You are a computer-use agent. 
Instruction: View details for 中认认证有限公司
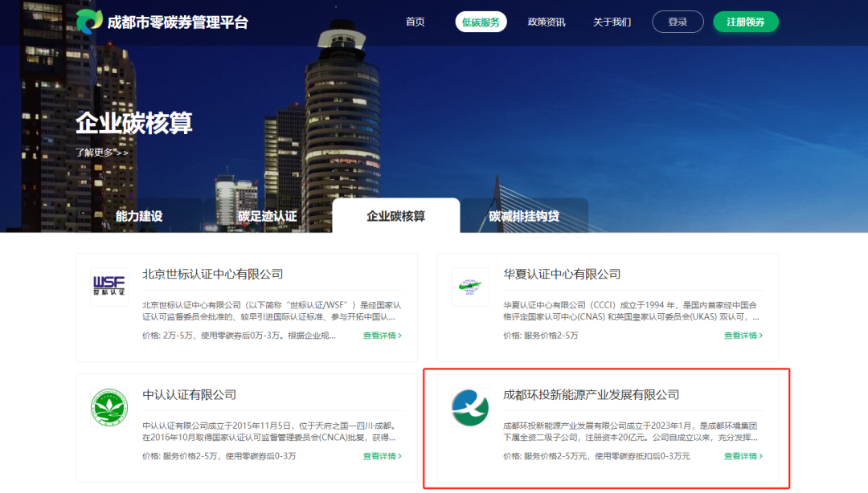(382, 456)
